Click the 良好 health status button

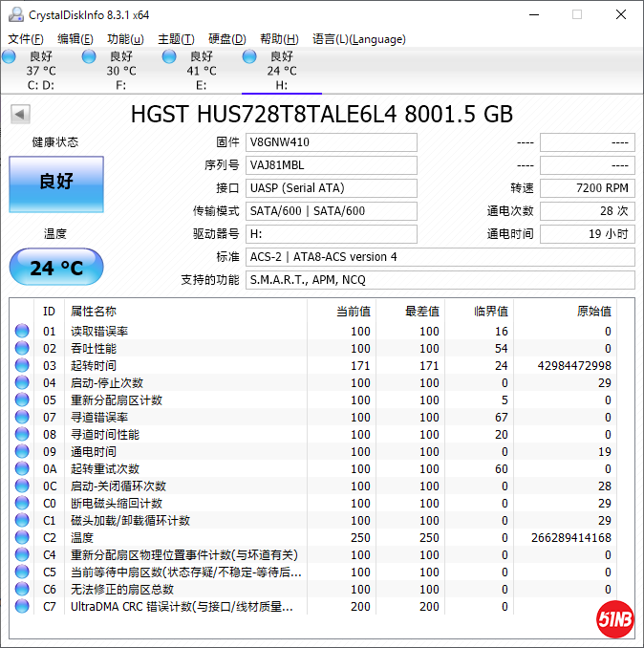click(55, 183)
